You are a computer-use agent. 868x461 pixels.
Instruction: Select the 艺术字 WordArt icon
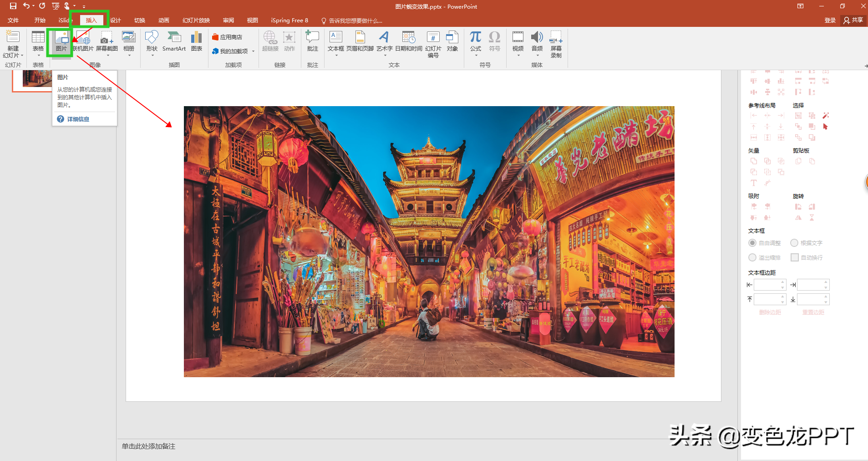point(384,42)
